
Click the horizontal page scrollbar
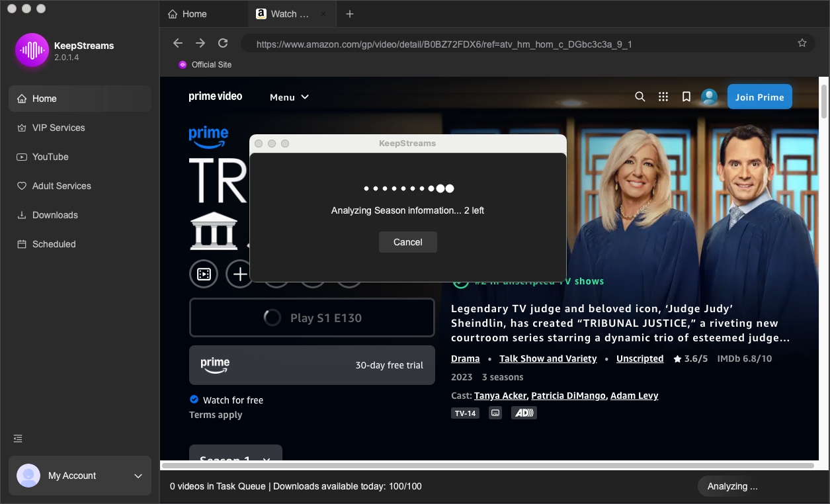pos(487,466)
